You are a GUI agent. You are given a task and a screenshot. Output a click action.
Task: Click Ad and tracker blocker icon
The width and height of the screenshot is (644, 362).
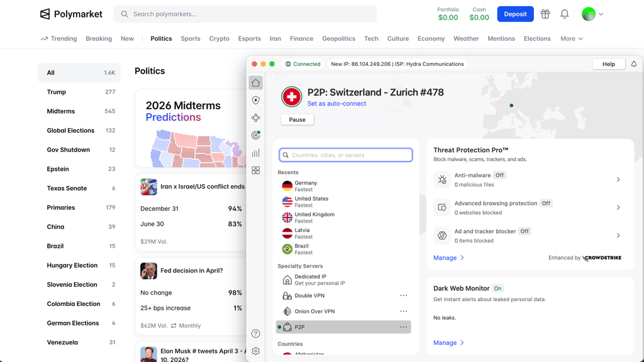[442, 236]
